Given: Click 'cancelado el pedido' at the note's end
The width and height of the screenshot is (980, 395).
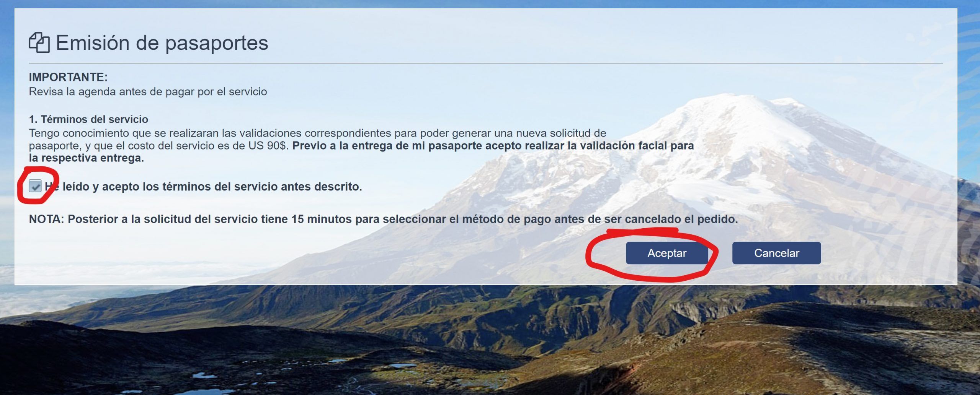Looking at the screenshot, I should [x=681, y=219].
